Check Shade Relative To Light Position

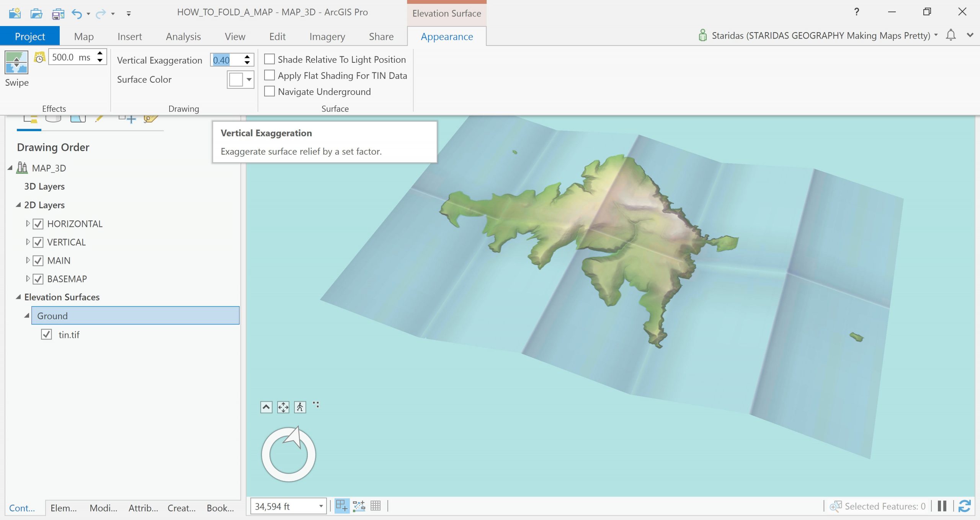(269, 59)
